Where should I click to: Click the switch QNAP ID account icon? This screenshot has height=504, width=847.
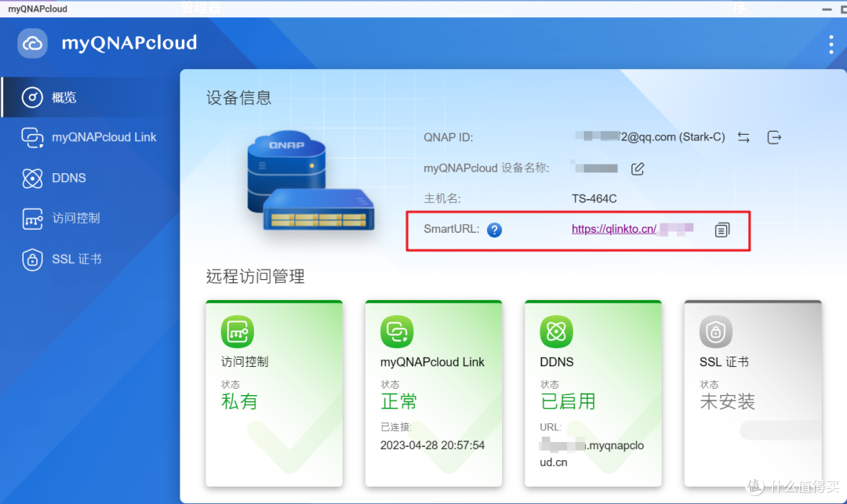pos(743,138)
